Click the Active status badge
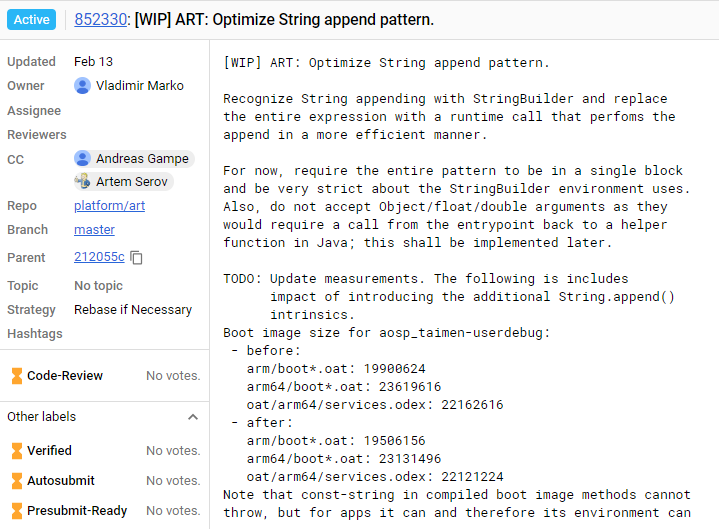The image size is (719, 529). 32,20
